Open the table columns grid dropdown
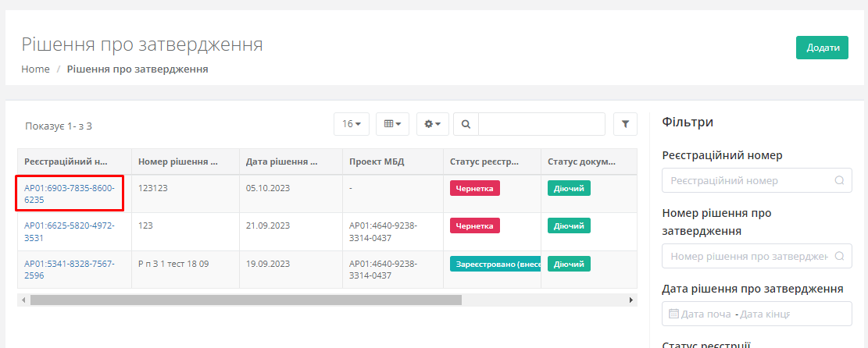This screenshot has height=348, width=868. tap(392, 124)
